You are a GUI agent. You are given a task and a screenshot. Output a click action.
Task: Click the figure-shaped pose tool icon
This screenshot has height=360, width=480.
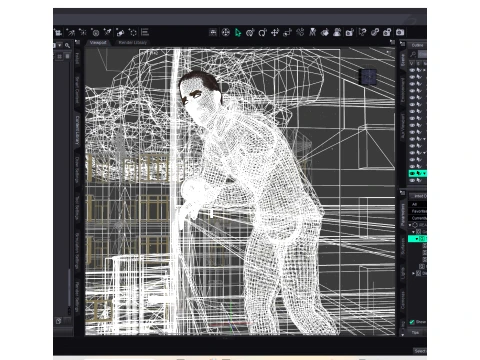tap(312, 32)
